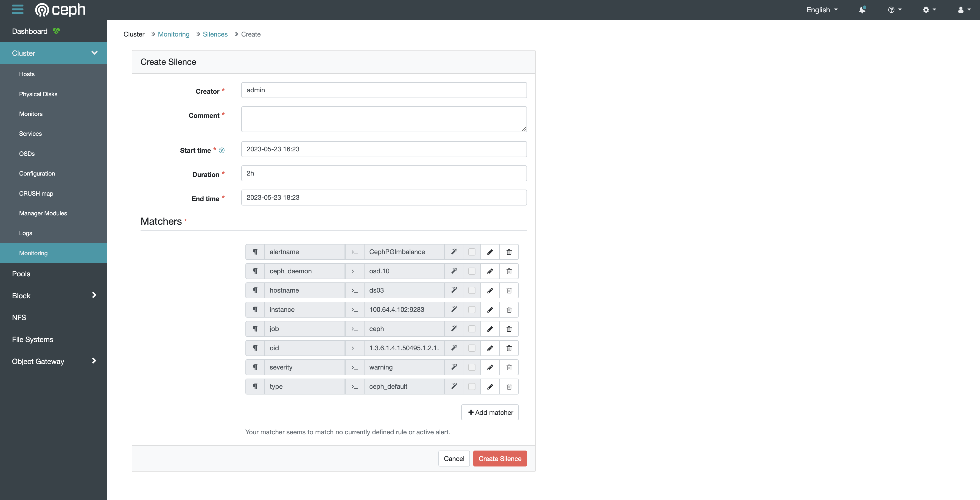
Task: Toggle regex checkbox for ceph_daemon matcher
Action: pos(472,271)
